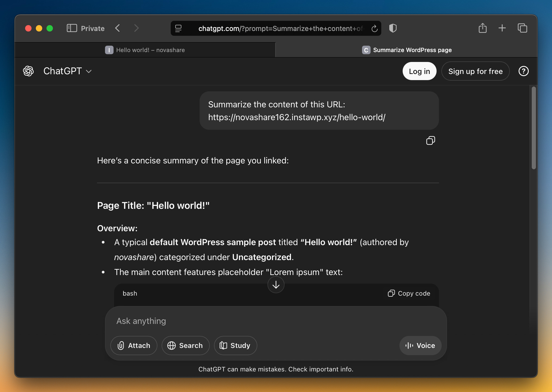This screenshot has width=552, height=392.
Task: Click Sign up for free
Action: pos(475,71)
